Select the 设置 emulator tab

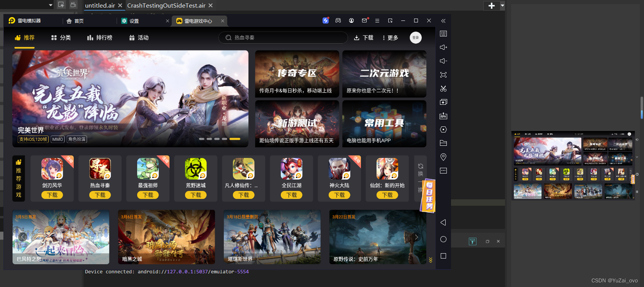(x=130, y=21)
